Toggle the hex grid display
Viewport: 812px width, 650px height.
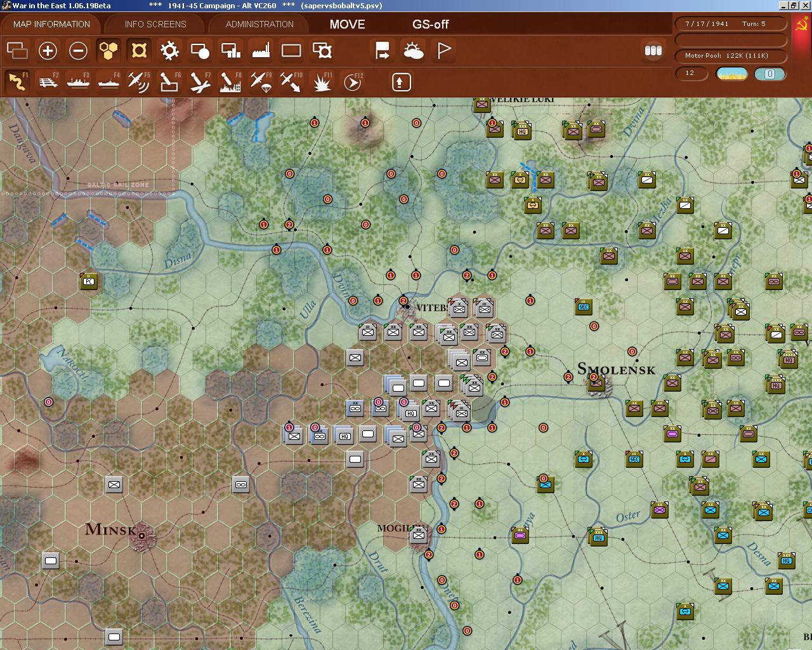click(108, 50)
